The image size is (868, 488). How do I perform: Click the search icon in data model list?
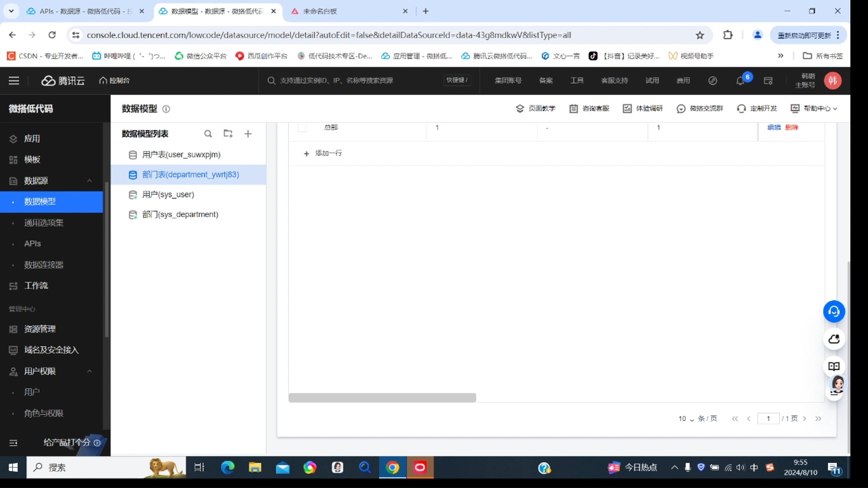tap(208, 133)
